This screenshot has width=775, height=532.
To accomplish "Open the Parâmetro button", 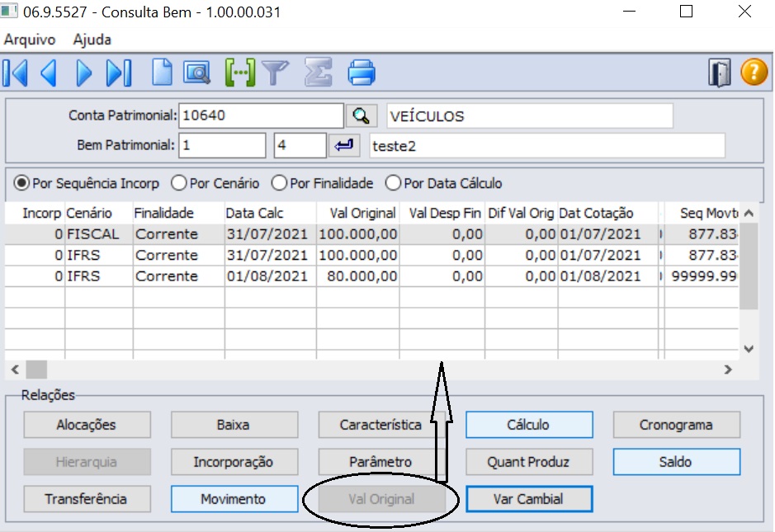I will pyautogui.click(x=380, y=462).
